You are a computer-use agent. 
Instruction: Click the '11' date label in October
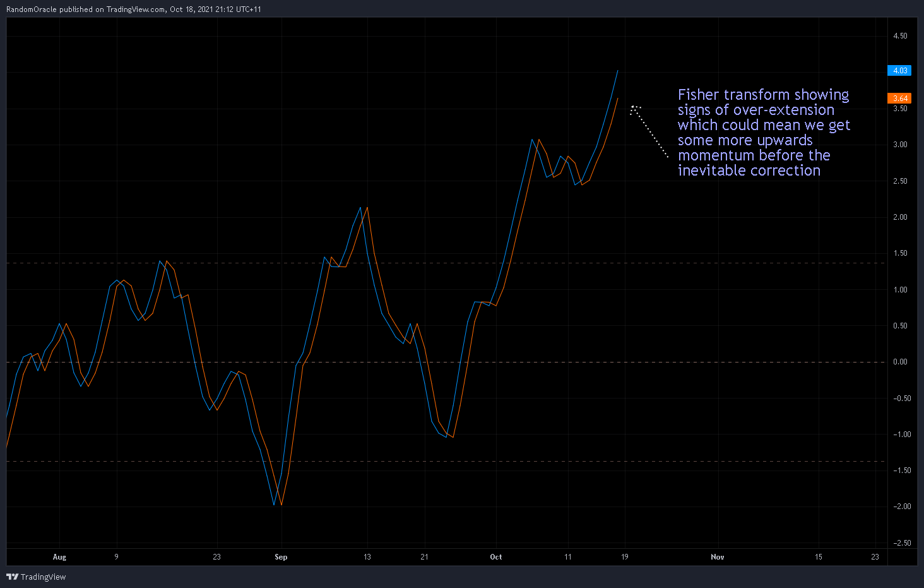568,557
